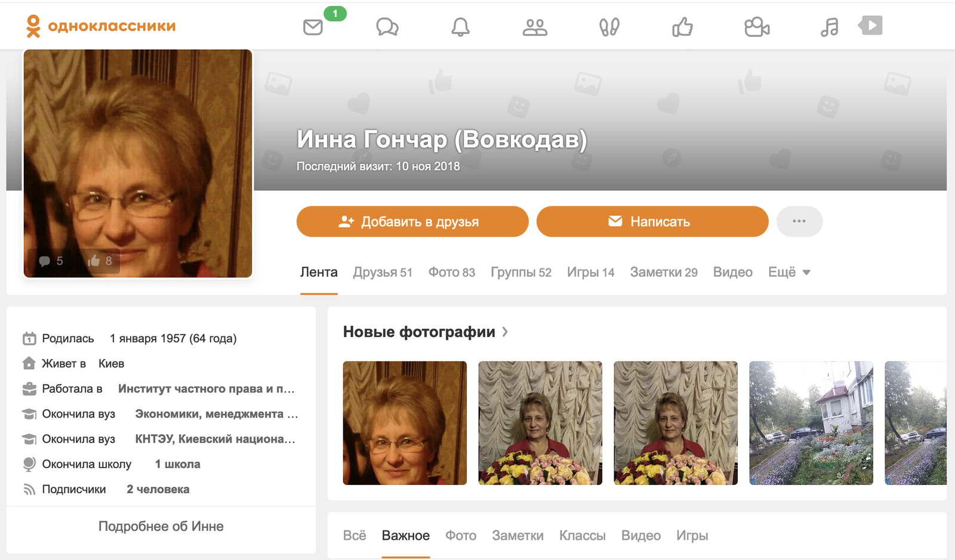Open the video calls icon
Image resolution: width=955 pixels, height=560 pixels.
coord(756,27)
